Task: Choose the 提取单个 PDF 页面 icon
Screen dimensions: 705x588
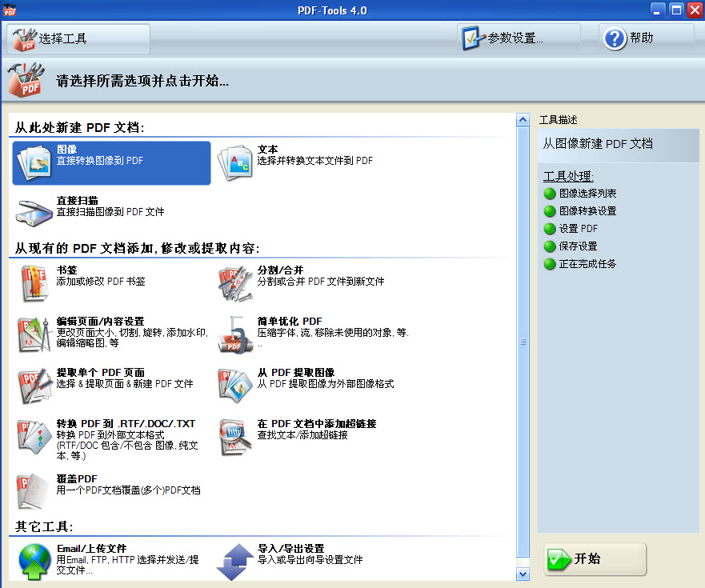Action: coord(34,386)
